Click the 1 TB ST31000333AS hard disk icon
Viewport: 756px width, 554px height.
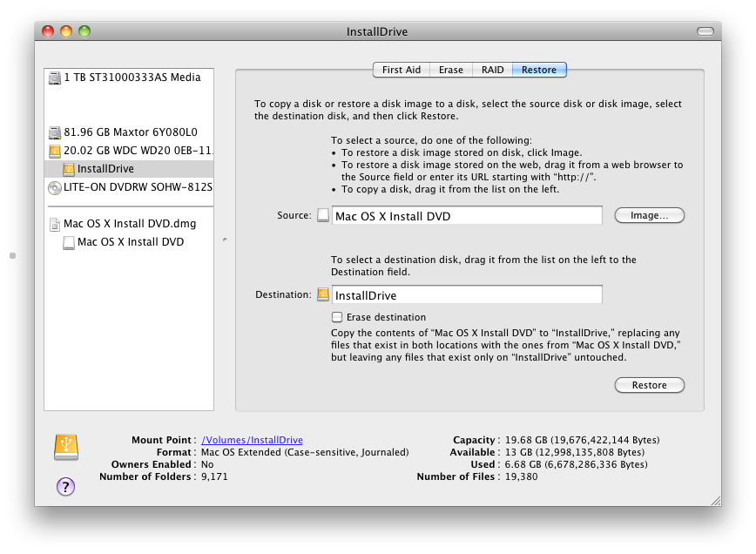(x=55, y=78)
